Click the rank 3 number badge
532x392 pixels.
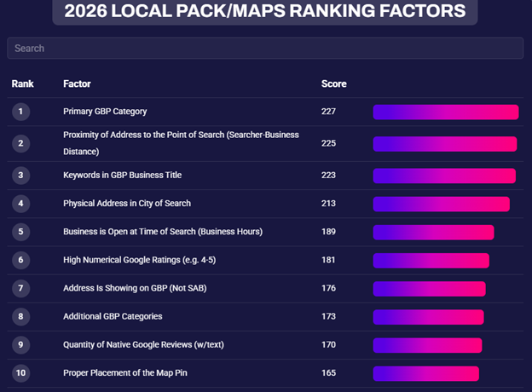tap(20, 176)
